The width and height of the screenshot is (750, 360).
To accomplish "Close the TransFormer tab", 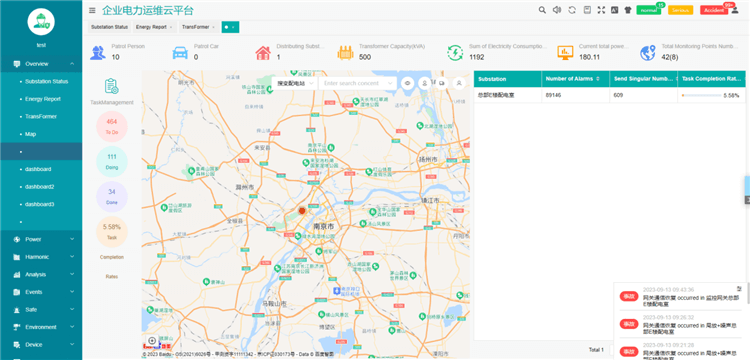I will click(x=213, y=28).
